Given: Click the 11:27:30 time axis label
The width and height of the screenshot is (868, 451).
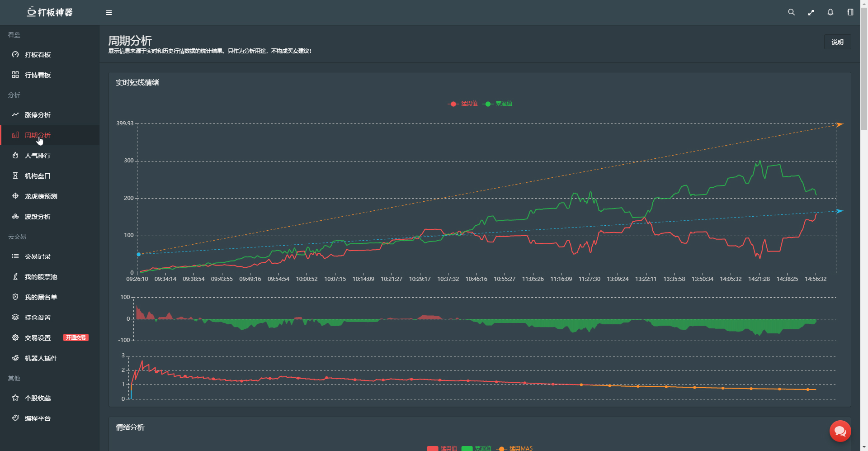Looking at the screenshot, I should [590, 279].
